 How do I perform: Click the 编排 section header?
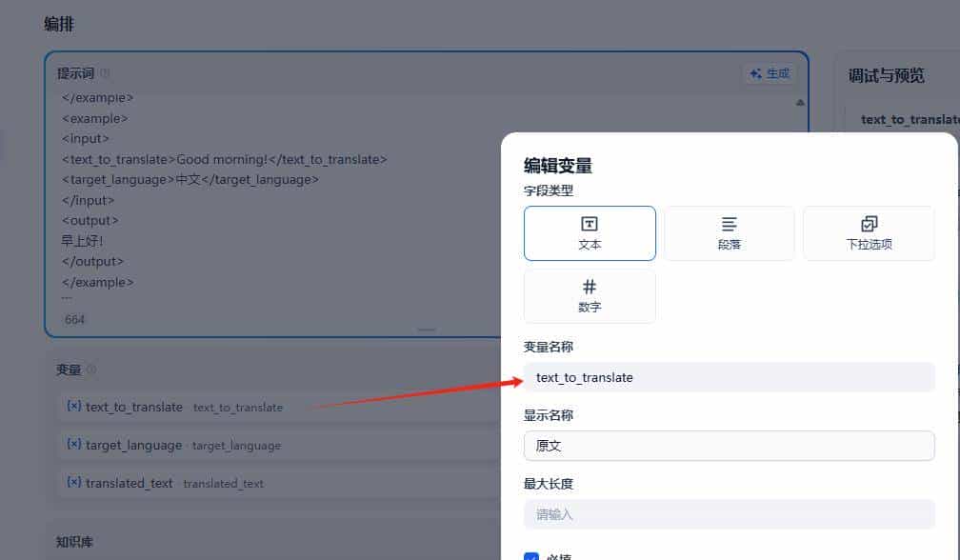58,24
